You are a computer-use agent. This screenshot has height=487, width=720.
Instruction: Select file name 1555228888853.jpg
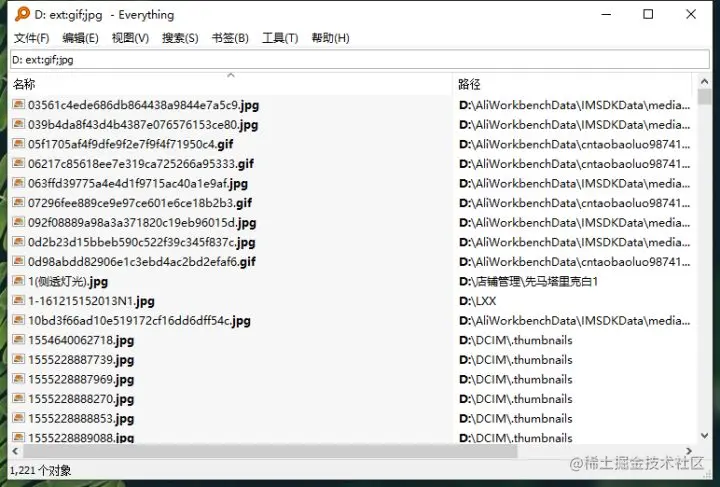(81, 419)
